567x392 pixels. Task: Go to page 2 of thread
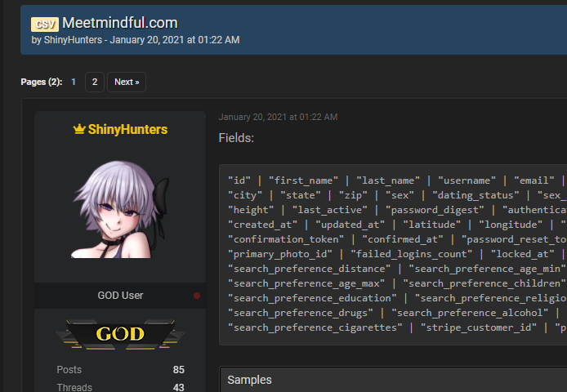point(95,82)
